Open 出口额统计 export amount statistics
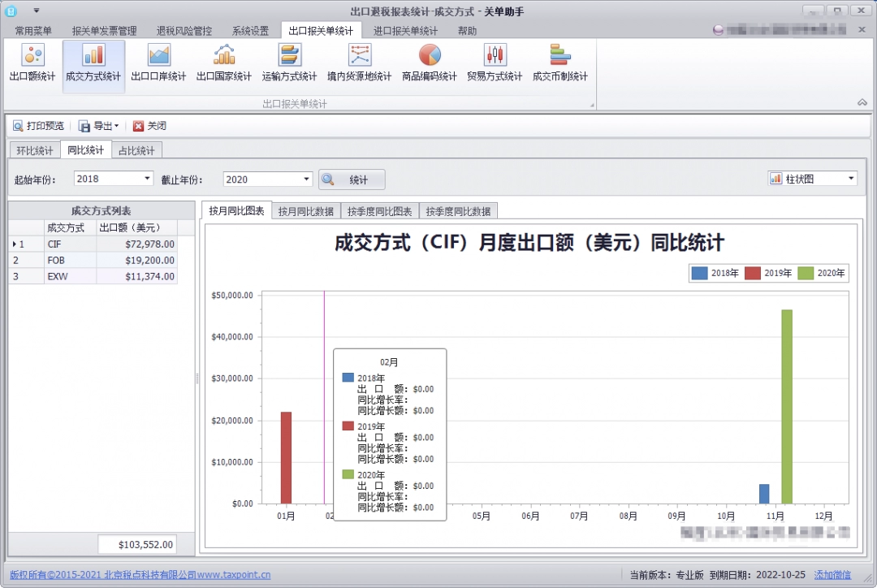Screen dimensions: 877x588 pyautogui.click(x=32, y=63)
